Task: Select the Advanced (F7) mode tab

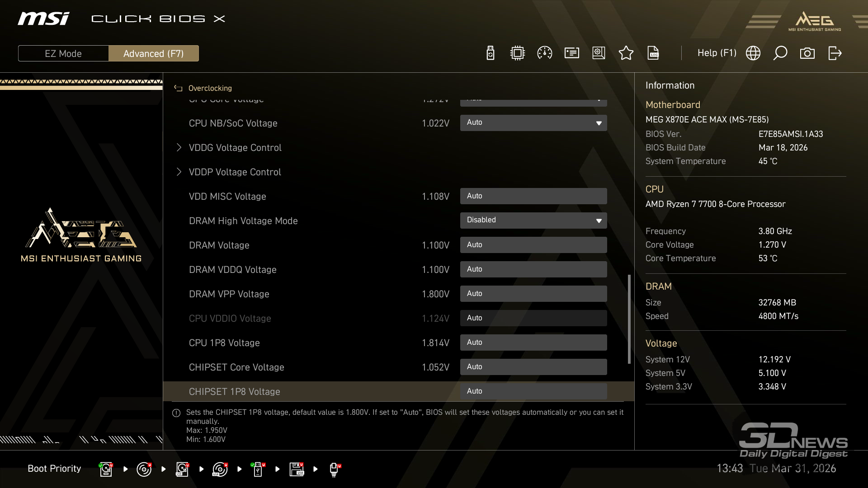Action: coord(153,53)
